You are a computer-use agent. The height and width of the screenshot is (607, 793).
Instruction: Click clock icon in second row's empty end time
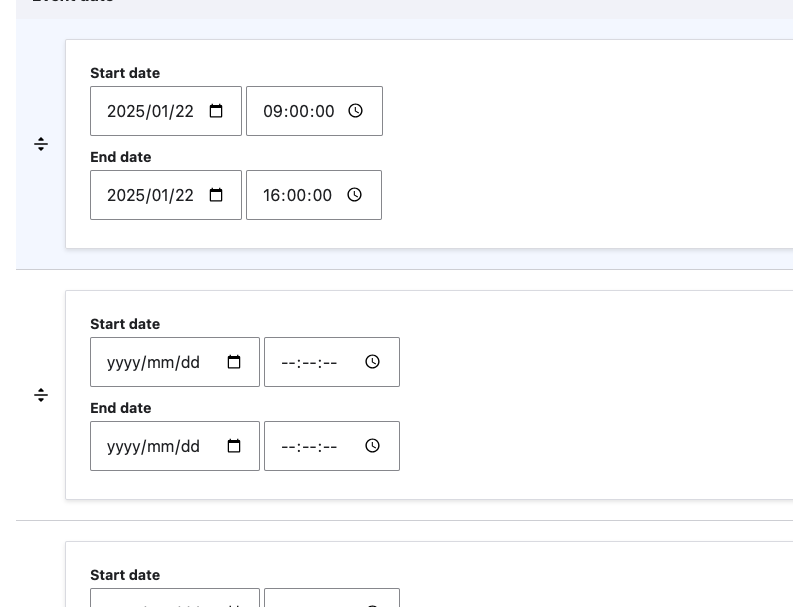click(x=373, y=446)
